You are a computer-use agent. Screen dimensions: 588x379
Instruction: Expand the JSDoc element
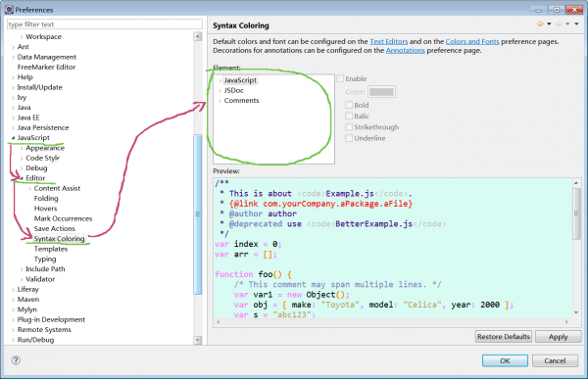pos(220,90)
